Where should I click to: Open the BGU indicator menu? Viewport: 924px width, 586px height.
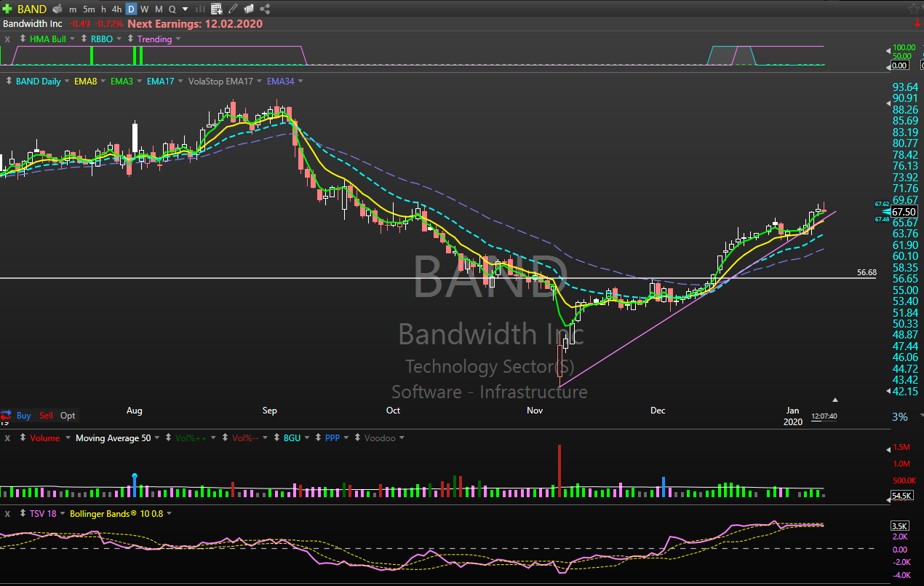pos(307,438)
